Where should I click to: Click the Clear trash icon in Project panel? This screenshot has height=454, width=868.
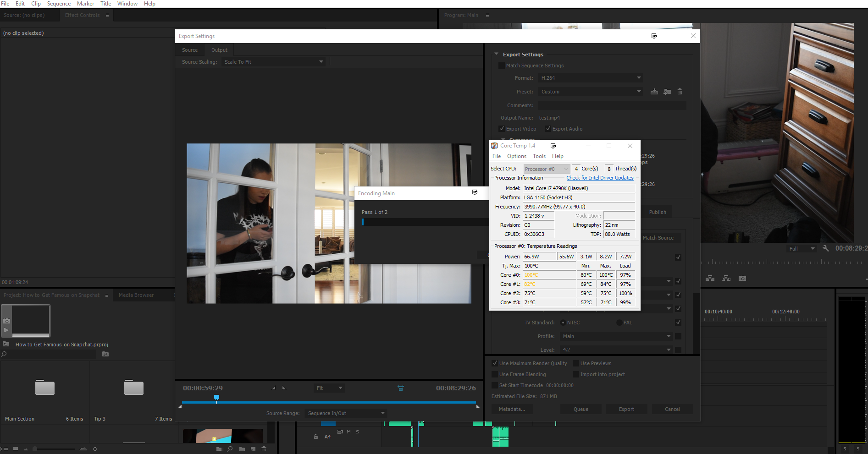coord(264,449)
